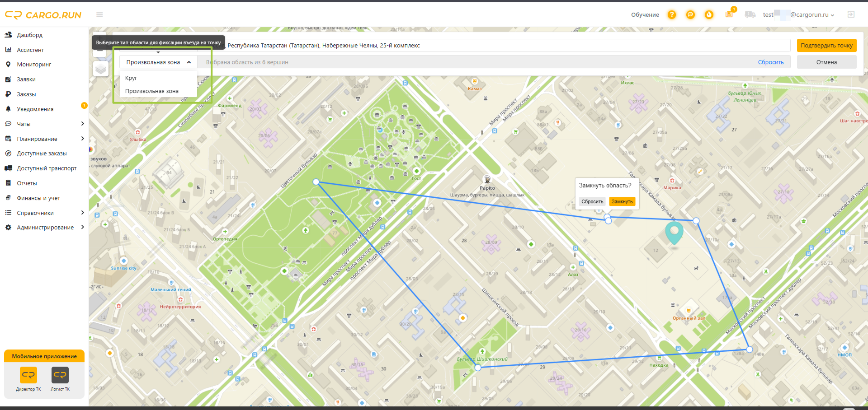
Task: Click the Дашборд sidebar icon
Action: point(8,35)
